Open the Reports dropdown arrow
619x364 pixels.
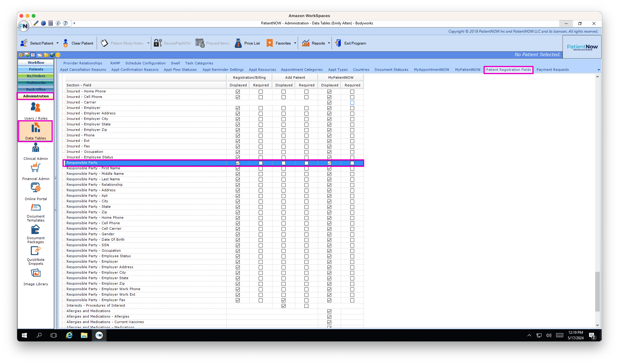[329, 43]
